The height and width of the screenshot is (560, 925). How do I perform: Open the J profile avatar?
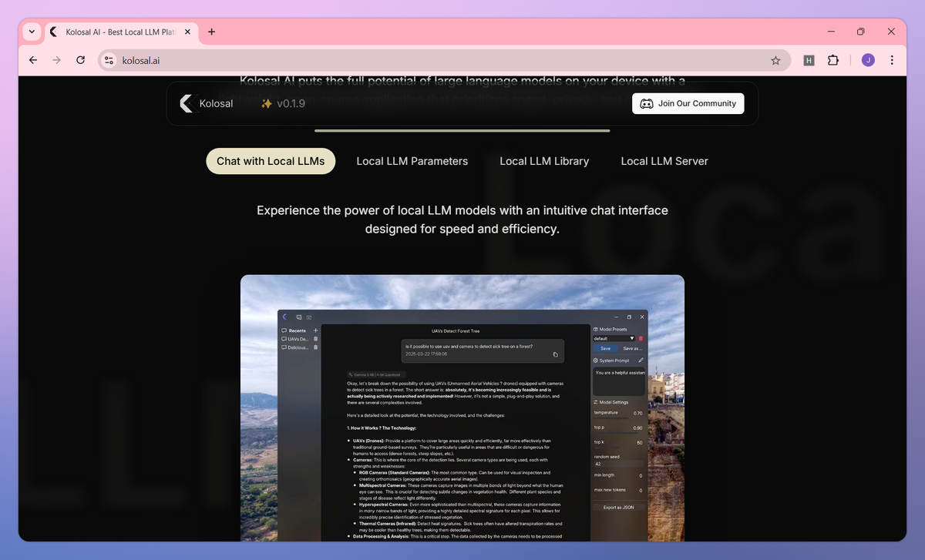click(868, 60)
